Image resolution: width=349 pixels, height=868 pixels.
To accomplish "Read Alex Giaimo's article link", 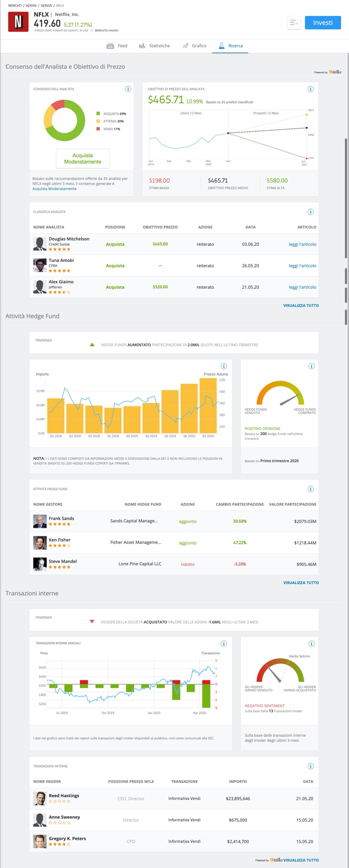I will point(303,287).
